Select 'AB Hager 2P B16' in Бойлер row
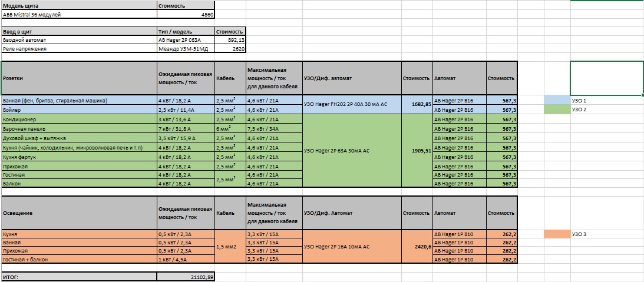This screenshot has width=644, height=282. pyautogui.click(x=460, y=110)
